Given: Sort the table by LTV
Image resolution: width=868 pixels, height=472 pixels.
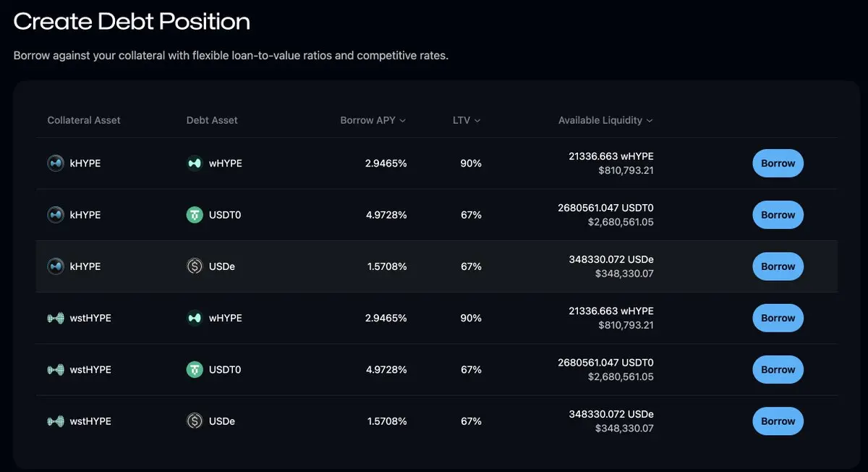Looking at the screenshot, I should (467, 120).
